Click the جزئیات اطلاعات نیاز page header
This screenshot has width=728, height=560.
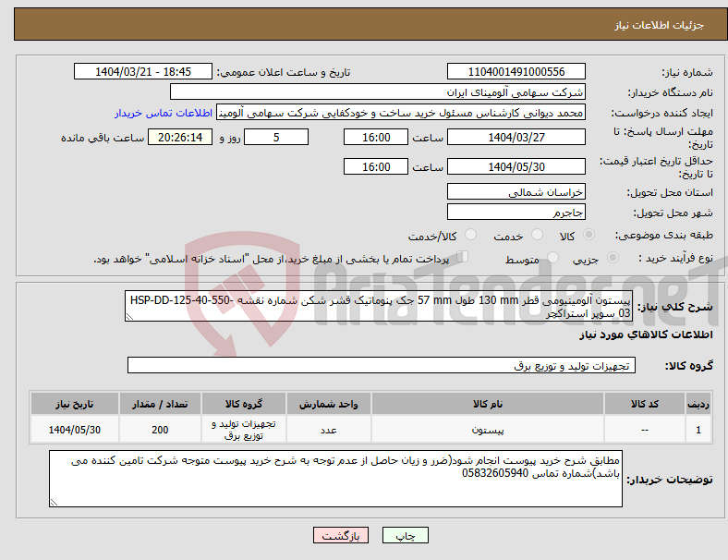pos(659,25)
